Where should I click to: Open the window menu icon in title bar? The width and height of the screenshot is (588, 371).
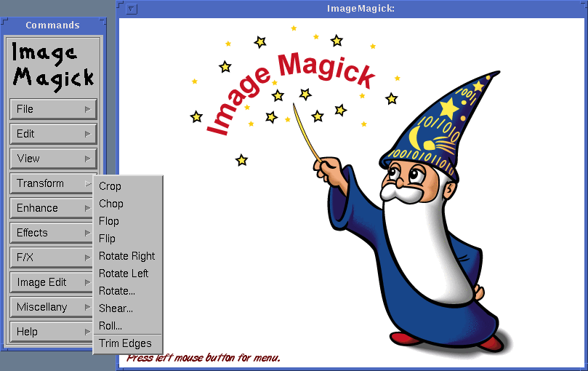132,9
